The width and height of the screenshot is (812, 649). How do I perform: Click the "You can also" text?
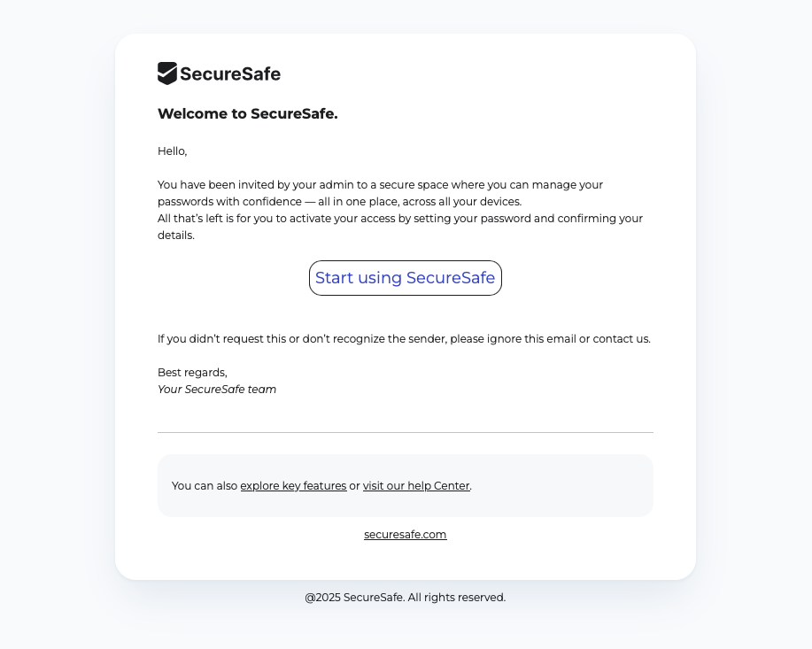(x=205, y=486)
